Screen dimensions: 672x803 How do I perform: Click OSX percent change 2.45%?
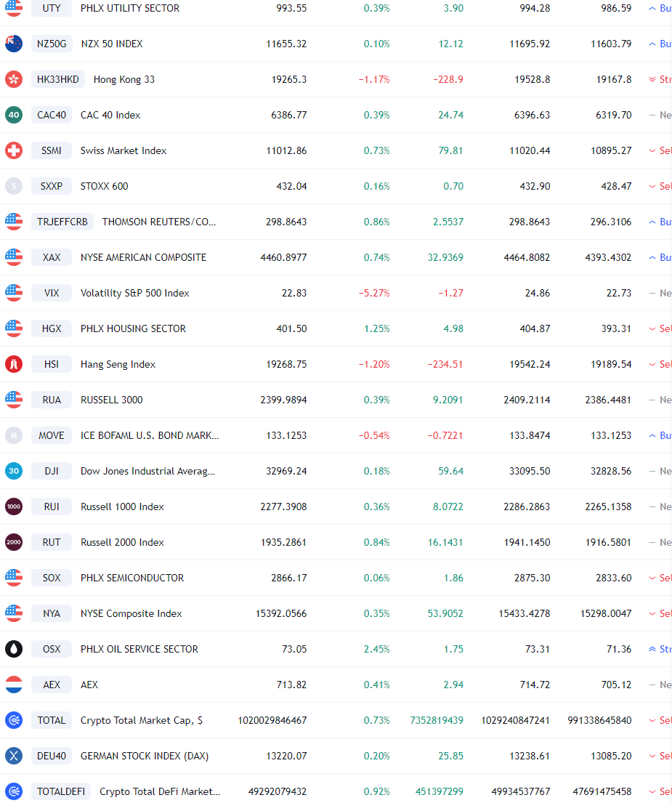coord(376,649)
